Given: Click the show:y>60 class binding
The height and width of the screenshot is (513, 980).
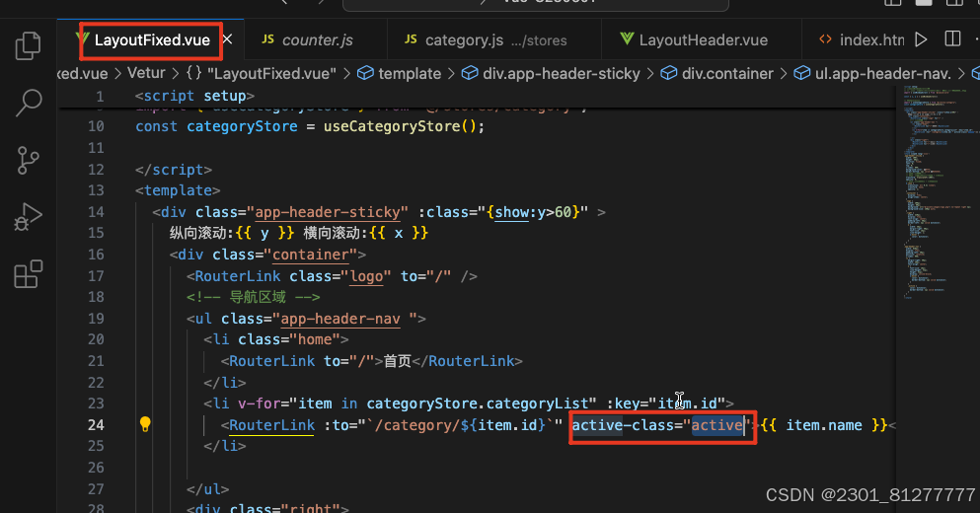Looking at the screenshot, I should pos(533,212).
